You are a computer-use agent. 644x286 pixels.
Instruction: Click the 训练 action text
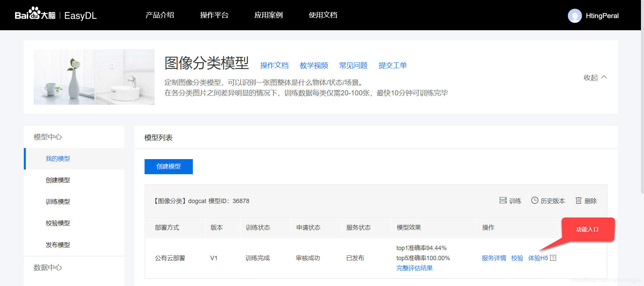515,201
